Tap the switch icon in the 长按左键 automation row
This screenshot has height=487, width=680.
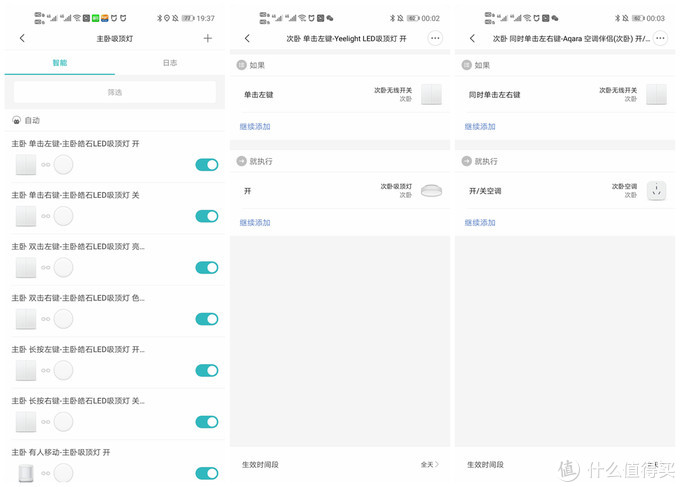pyautogui.click(x=26, y=370)
